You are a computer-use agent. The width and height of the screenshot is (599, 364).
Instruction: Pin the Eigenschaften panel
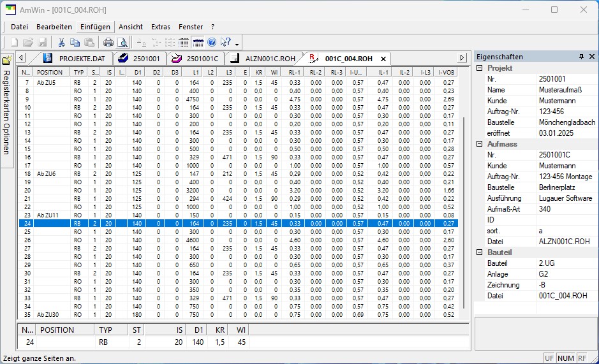(581, 57)
